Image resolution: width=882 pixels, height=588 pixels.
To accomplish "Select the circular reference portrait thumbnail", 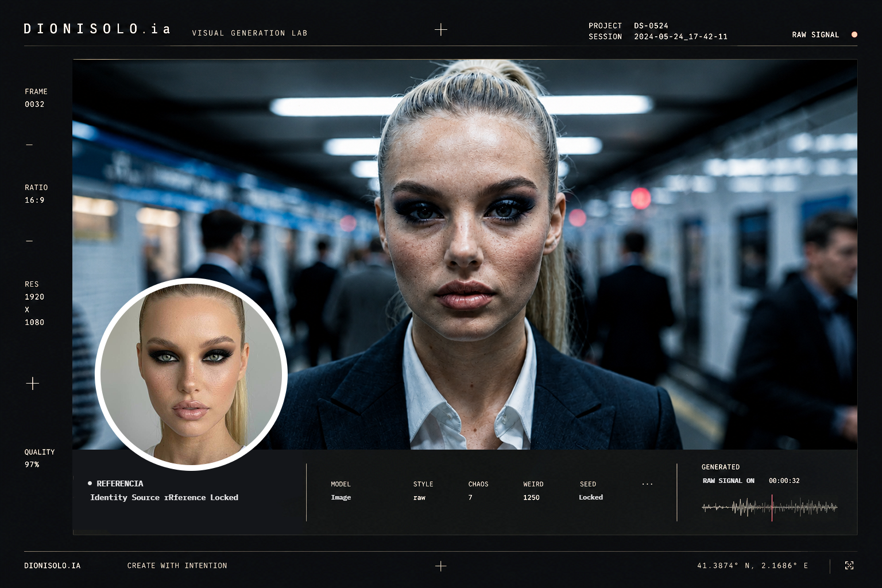I will coord(191,374).
